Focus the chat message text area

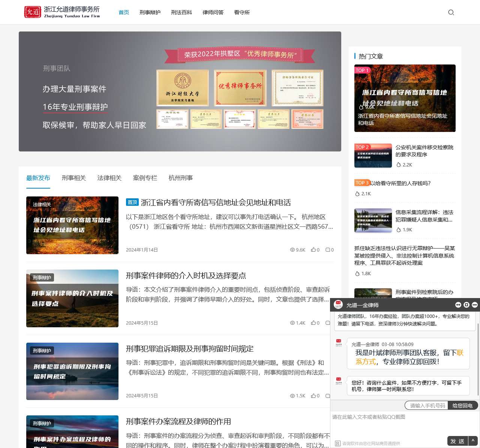point(405,424)
